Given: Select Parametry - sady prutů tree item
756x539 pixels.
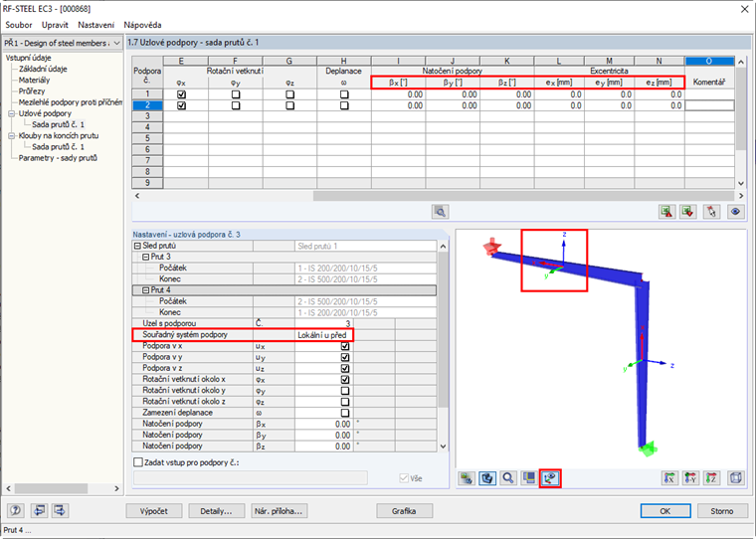Looking at the screenshot, I should click(58, 158).
